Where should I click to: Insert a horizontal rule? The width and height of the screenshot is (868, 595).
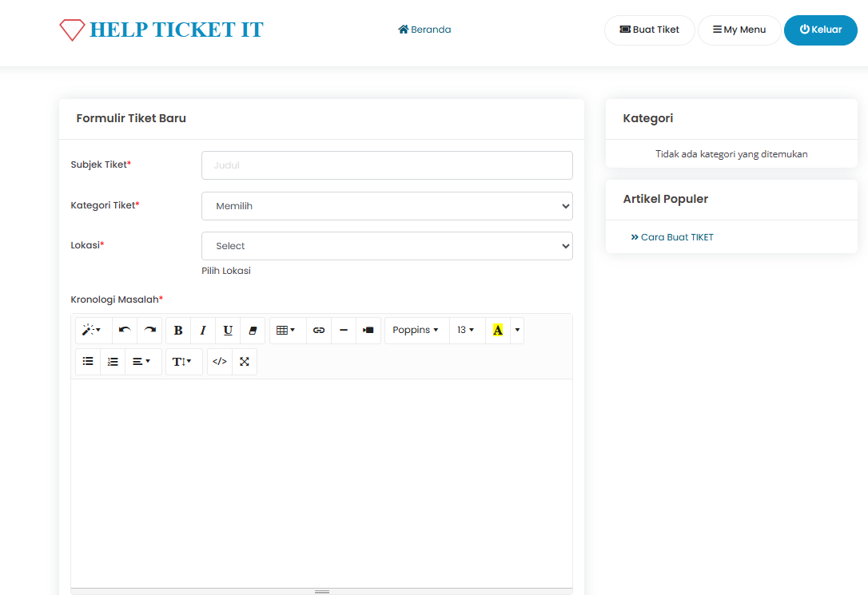(344, 330)
